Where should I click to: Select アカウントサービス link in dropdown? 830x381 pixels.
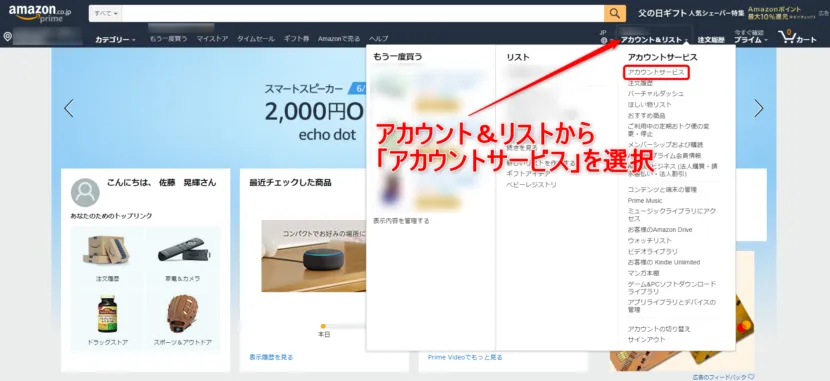tap(656, 72)
